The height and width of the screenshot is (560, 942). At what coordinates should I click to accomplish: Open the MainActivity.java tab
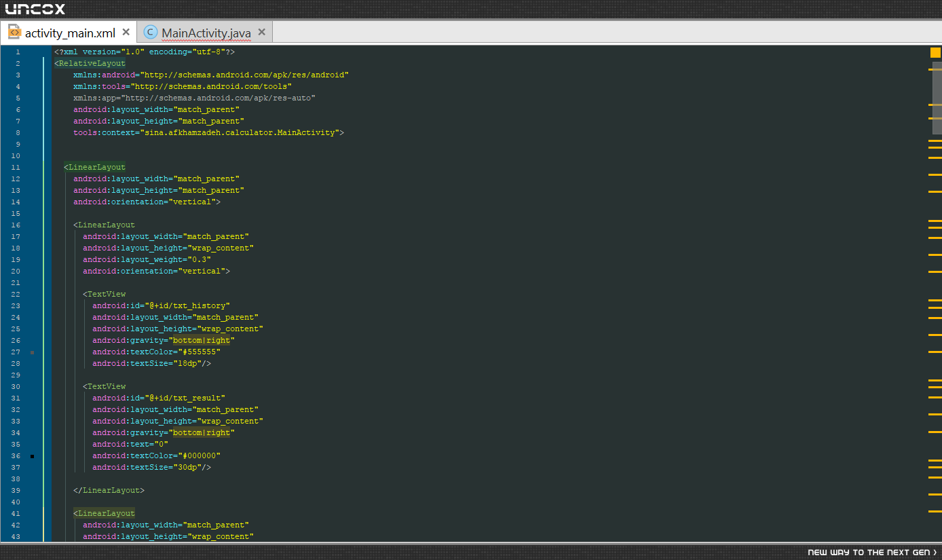click(x=206, y=33)
